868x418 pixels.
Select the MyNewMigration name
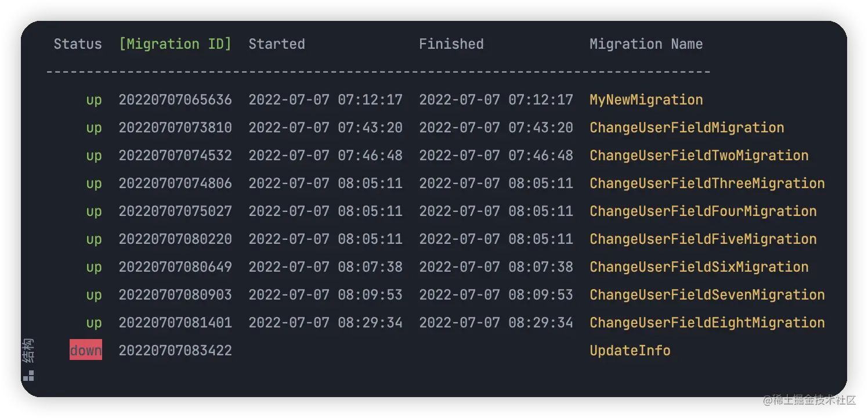point(646,100)
